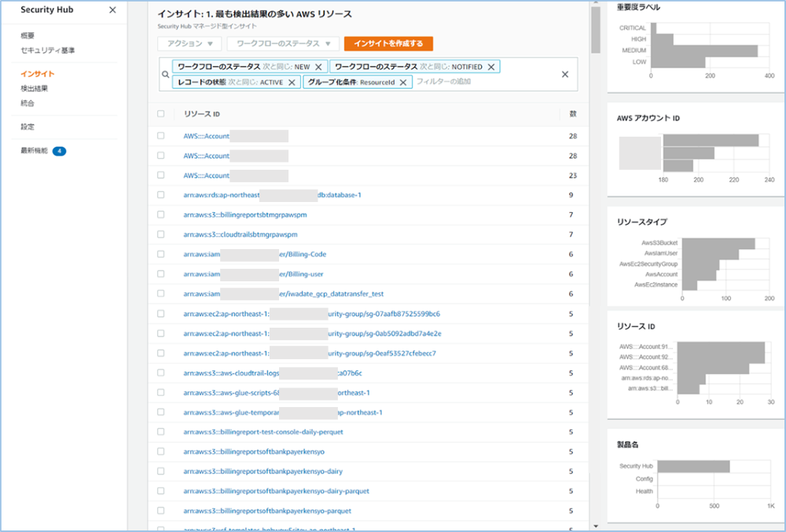Sort by リソース ID column header
786x532 pixels.
[201, 114]
